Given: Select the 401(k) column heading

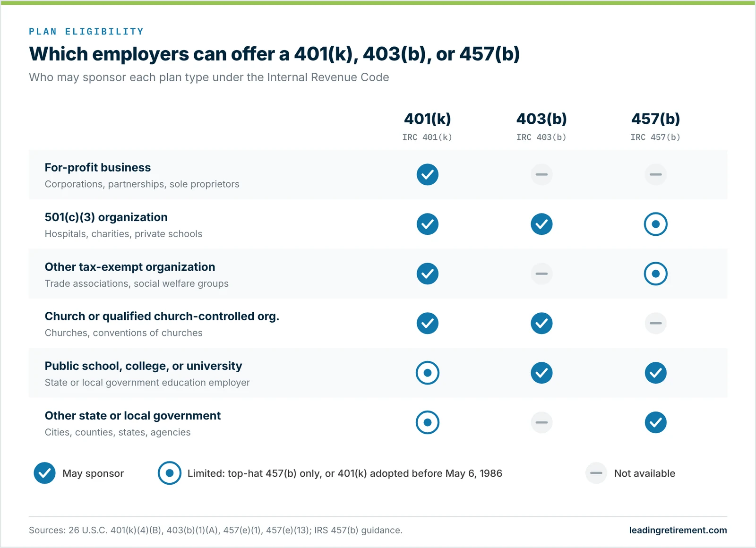Looking at the screenshot, I should point(428,119).
